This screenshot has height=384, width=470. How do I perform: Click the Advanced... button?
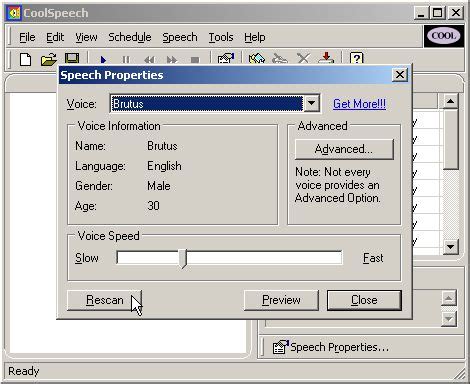[x=344, y=149]
